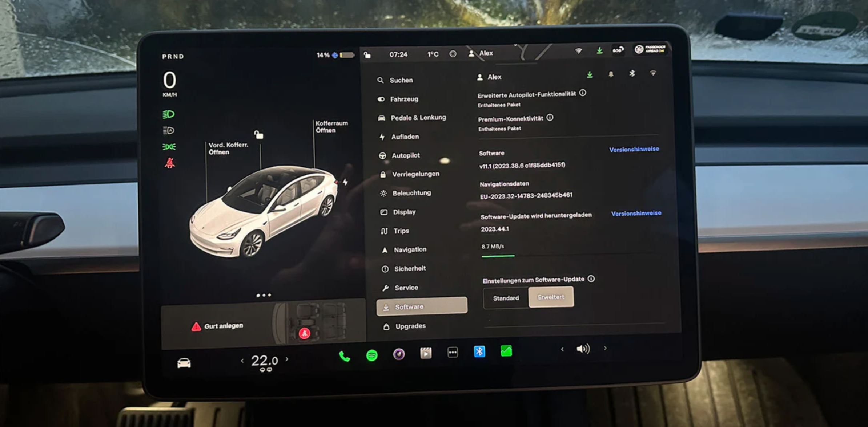Image resolution: width=868 pixels, height=427 pixels.
Task: Tap the parking lights indicator
Action: (x=169, y=147)
